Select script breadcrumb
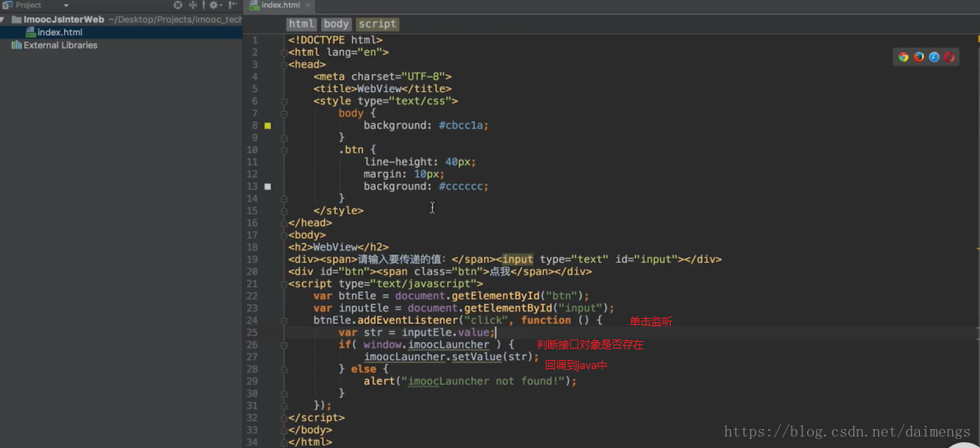This screenshot has width=980, height=448. tap(377, 24)
